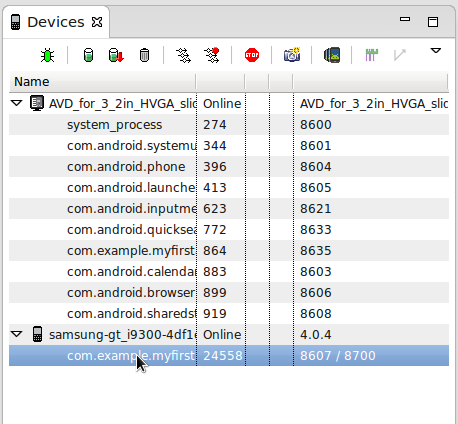This screenshot has width=458, height=424.
Task: Select com.example.myfirst process with PID 24558
Action: (229, 356)
